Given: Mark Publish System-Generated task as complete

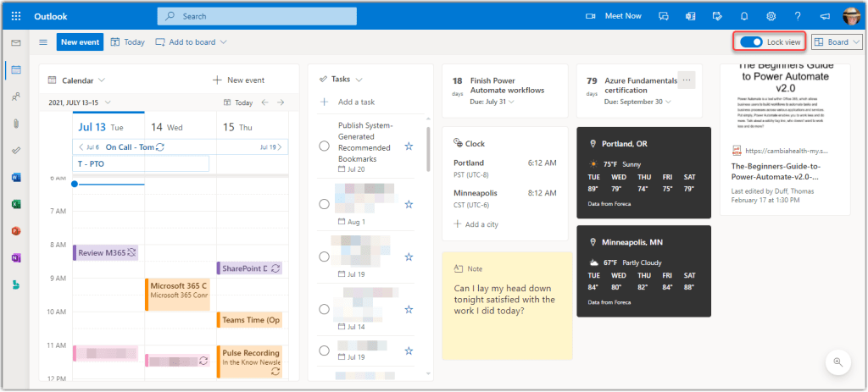Looking at the screenshot, I should (324, 146).
